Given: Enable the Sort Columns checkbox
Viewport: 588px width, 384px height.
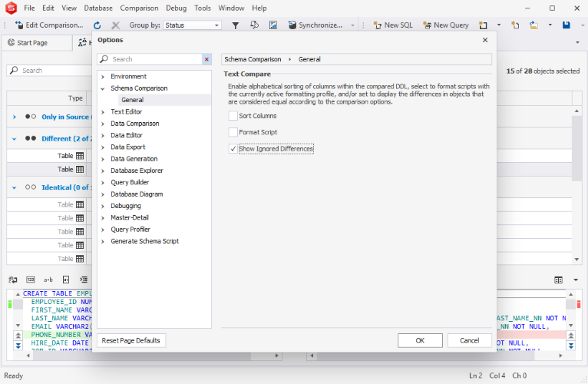Looking at the screenshot, I should 233,116.
